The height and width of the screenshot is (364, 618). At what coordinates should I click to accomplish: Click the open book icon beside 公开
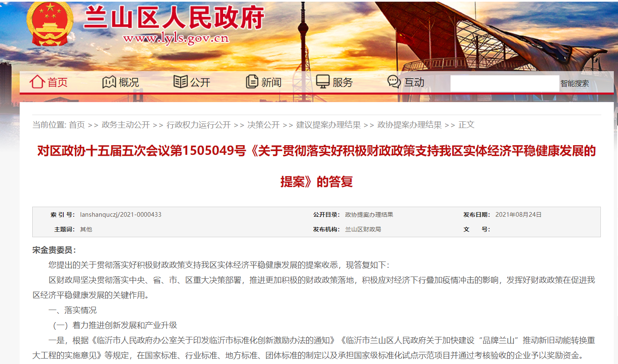(180, 82)
